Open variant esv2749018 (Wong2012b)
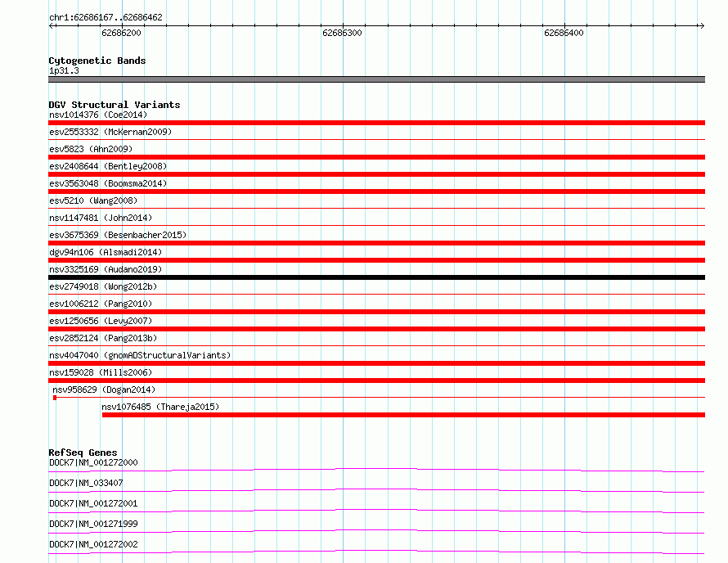The image size is (728, 563). (103, 286)
